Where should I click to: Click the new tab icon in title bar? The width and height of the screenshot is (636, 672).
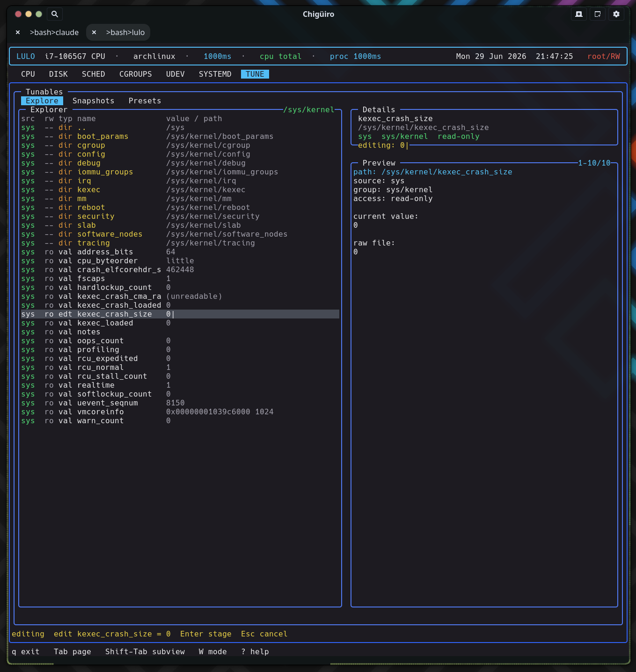(x=579, y=14)
